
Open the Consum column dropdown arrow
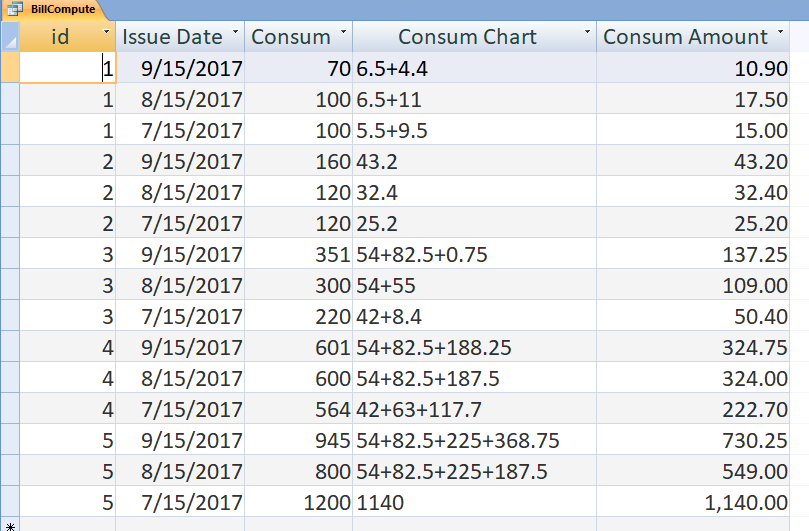[343, 31]
